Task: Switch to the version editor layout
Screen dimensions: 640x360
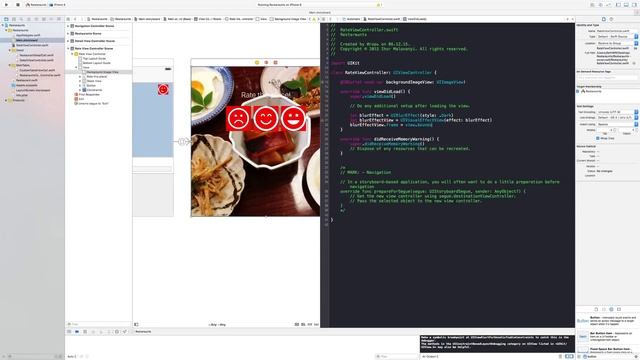Action: coord(609,5)
